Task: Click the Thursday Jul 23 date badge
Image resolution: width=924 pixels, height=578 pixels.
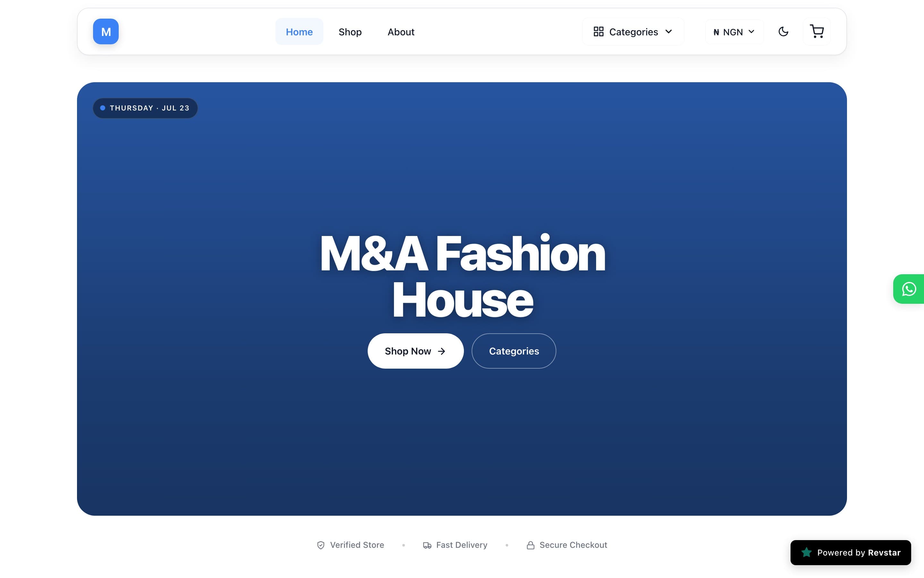Action: click(145, 108)
